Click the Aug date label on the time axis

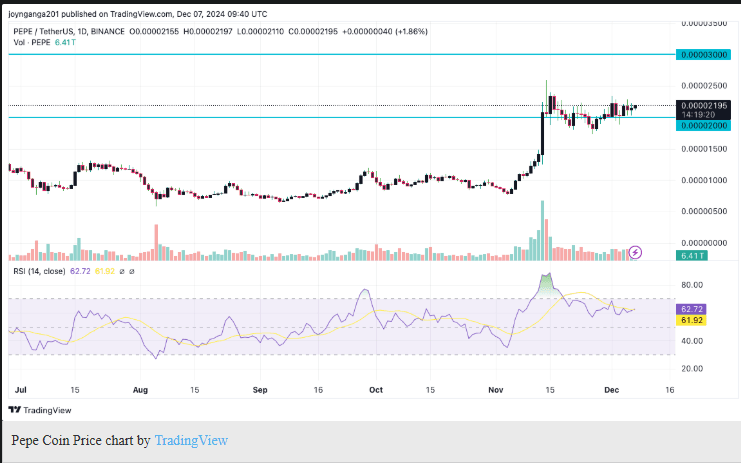pyautogui.click(x=140, y=390)
